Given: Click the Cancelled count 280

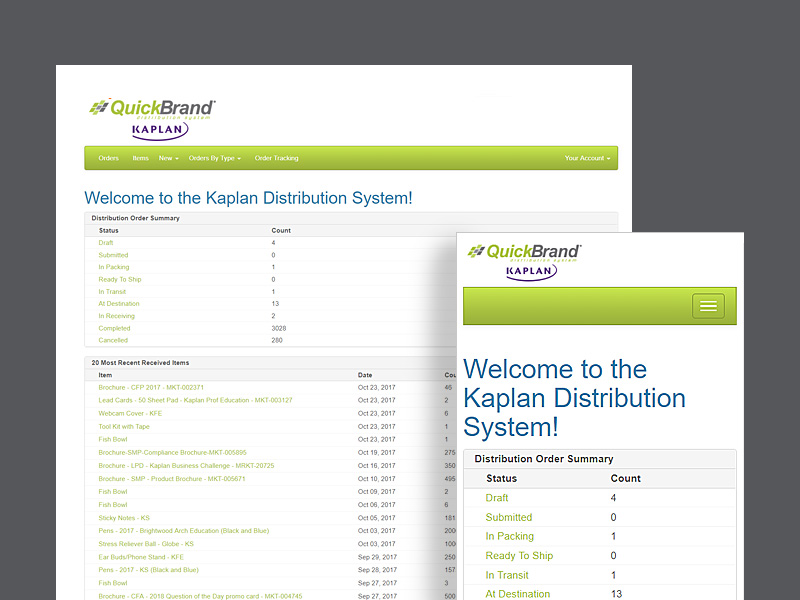Looking at the screenshot, I should 277,340.
